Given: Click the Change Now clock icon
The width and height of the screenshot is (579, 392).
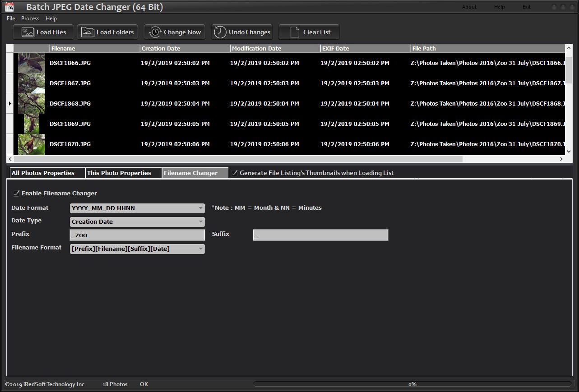Looking at the screenshot, I should click(155, 32).
